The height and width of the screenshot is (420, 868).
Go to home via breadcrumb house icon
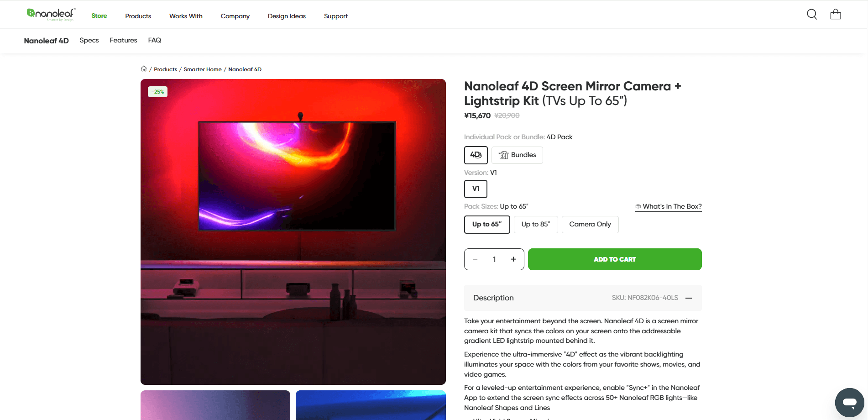tap(144, 69)
